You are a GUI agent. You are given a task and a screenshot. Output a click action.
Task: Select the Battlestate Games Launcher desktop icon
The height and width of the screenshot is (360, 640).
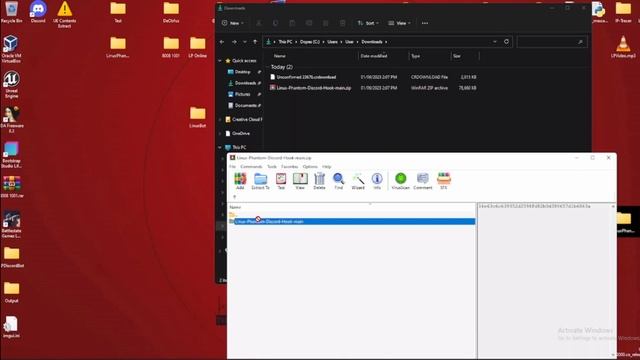(x=11, y=224)
